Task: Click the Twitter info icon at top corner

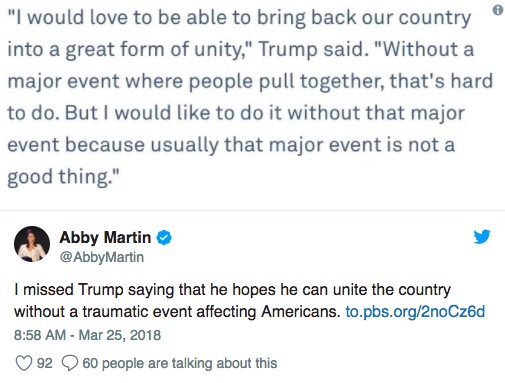Action: pyautogui.click(x=498, y=10)
